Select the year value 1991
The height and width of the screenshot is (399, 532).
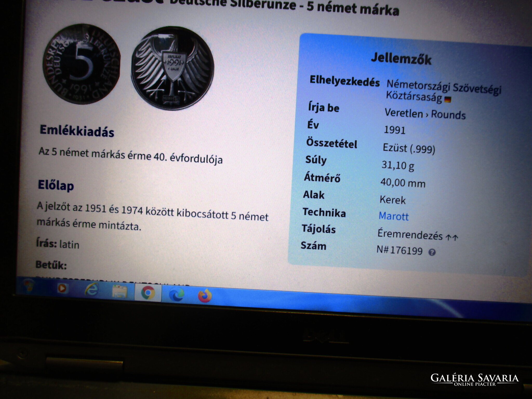point(395,130)
